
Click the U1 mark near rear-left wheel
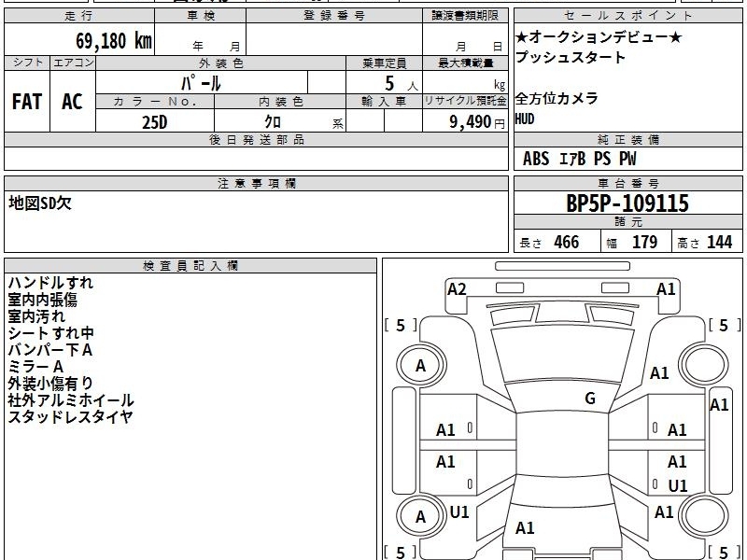[459, 512]
